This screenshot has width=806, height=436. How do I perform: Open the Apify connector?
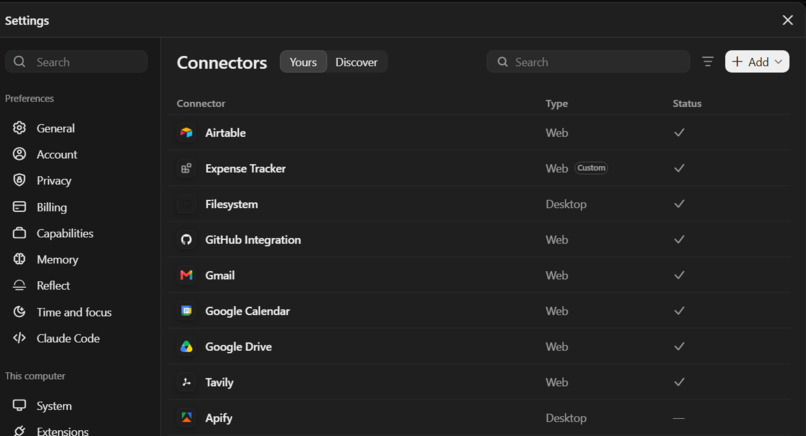click(479, 418)
